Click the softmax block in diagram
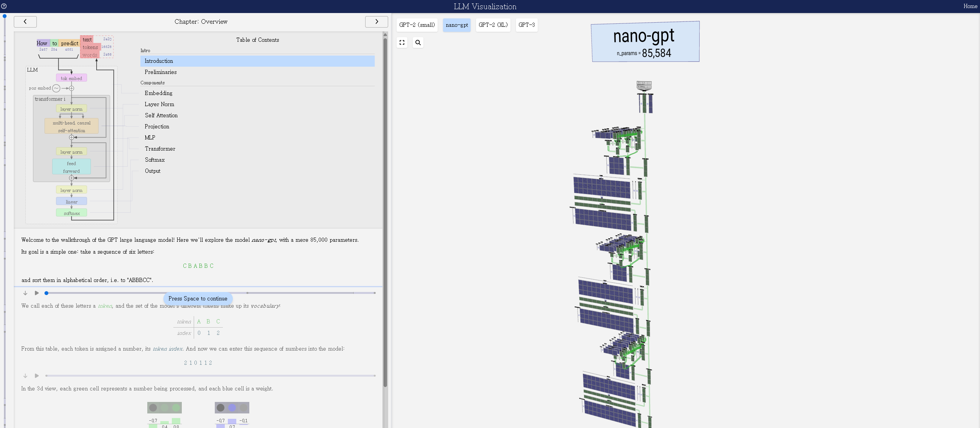 [x=72, y=213]
